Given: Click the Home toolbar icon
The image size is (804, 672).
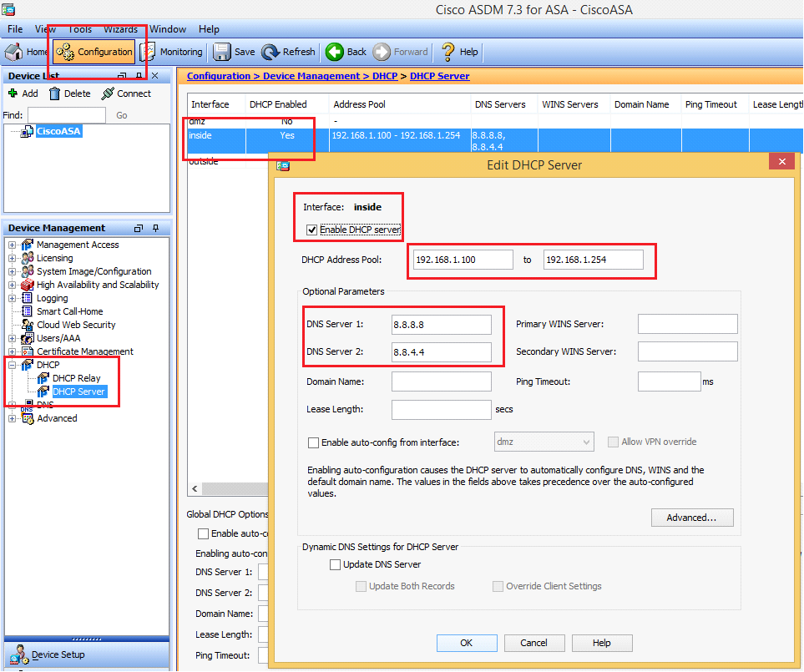Looking at the screenshot, I should pos(14,52).
